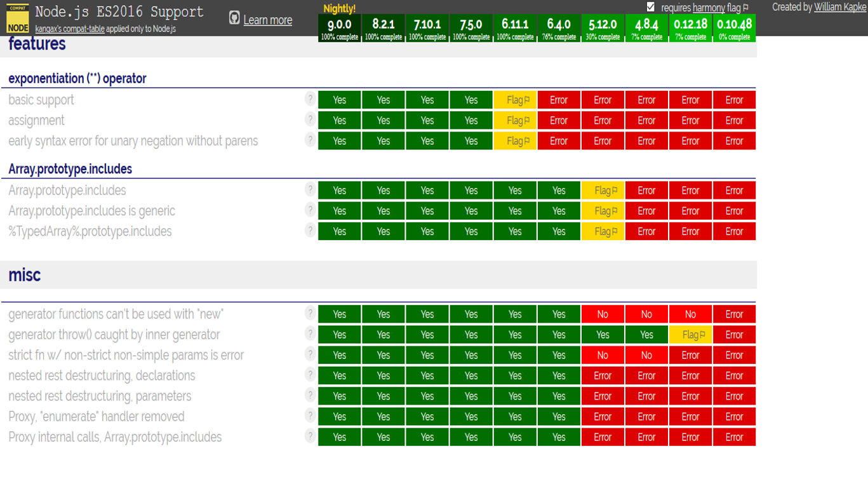
Task: Click question mark next to Array.prototype.includes row
Action: click(310, 189)
